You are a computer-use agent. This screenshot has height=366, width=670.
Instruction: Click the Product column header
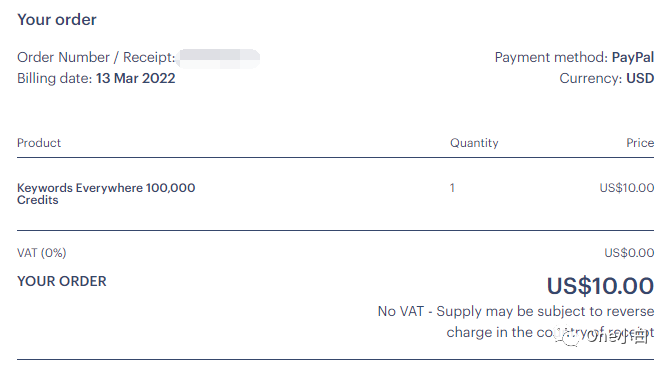(39, 143)
